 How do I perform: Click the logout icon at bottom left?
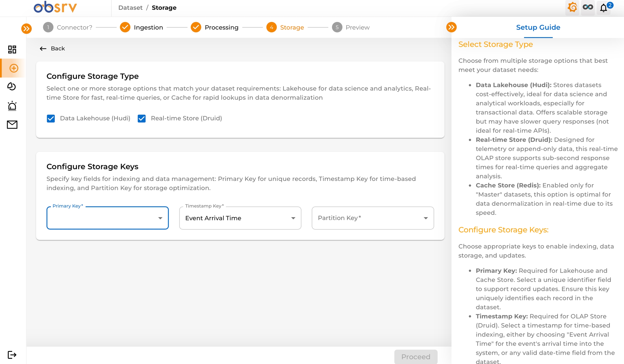(12, 355)
